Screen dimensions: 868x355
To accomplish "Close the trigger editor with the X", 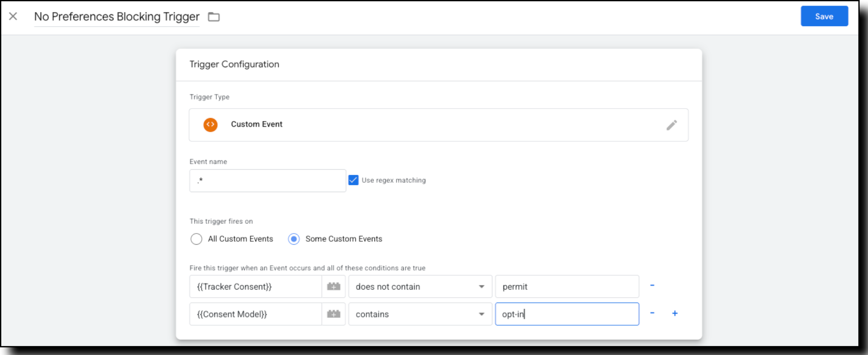I will pos(13,17).
